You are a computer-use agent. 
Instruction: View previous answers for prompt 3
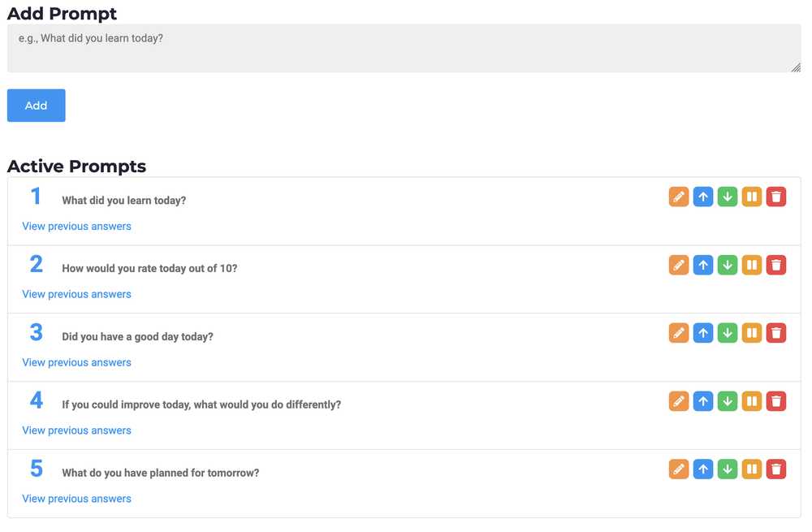tap(76, 362)
